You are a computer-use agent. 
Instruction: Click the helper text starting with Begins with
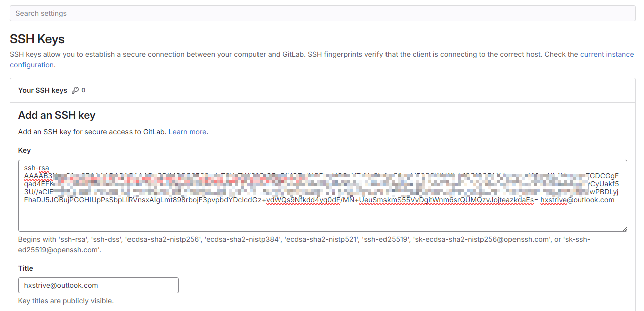[304, 244]
